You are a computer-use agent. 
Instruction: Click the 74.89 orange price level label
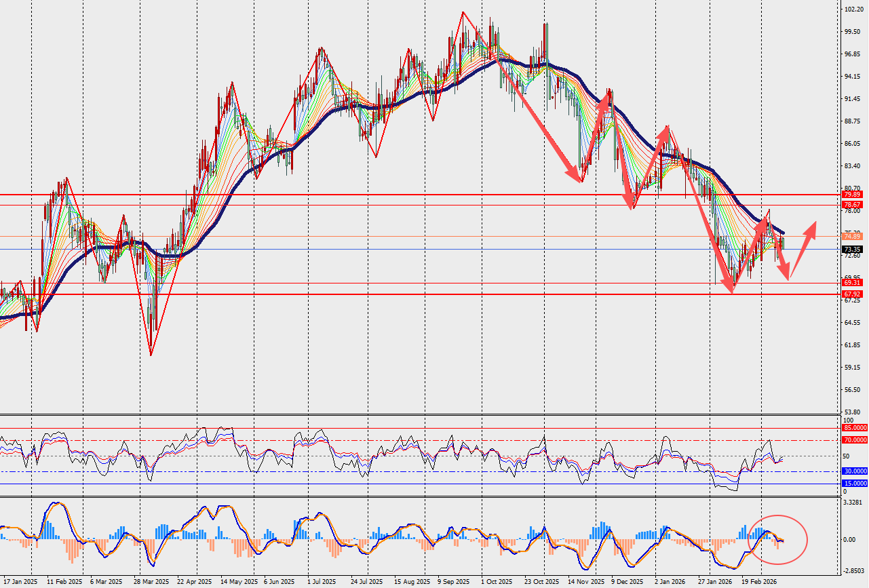click(x=852, y=237)
